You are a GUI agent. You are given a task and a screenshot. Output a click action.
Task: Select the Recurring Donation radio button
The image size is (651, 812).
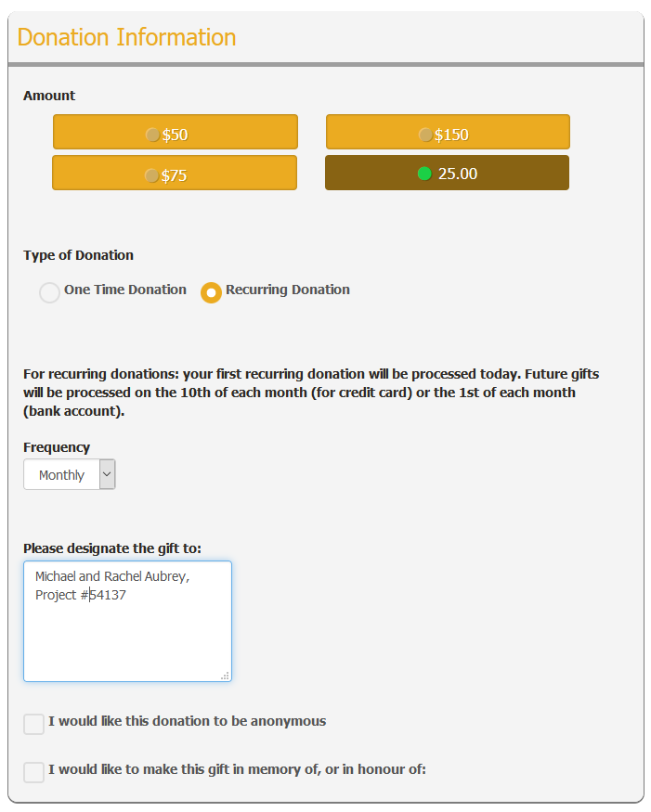coord(212,293)
